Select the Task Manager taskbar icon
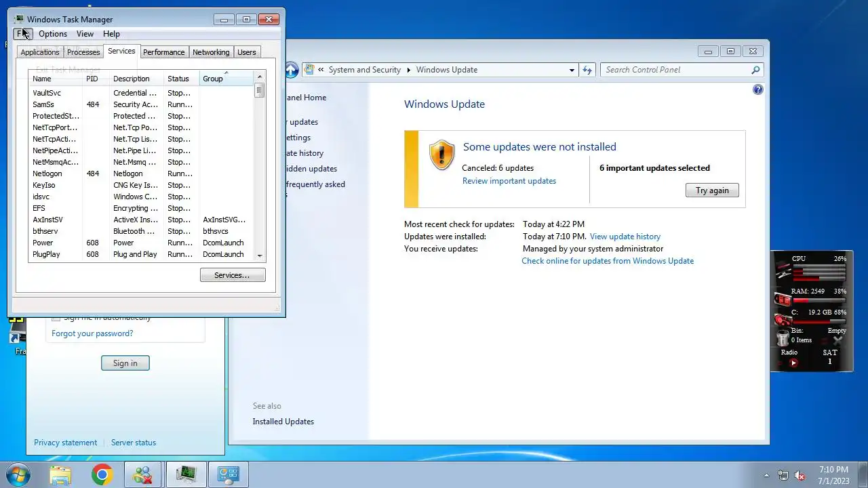The image size is (868, 488). [x=186, y=474]
